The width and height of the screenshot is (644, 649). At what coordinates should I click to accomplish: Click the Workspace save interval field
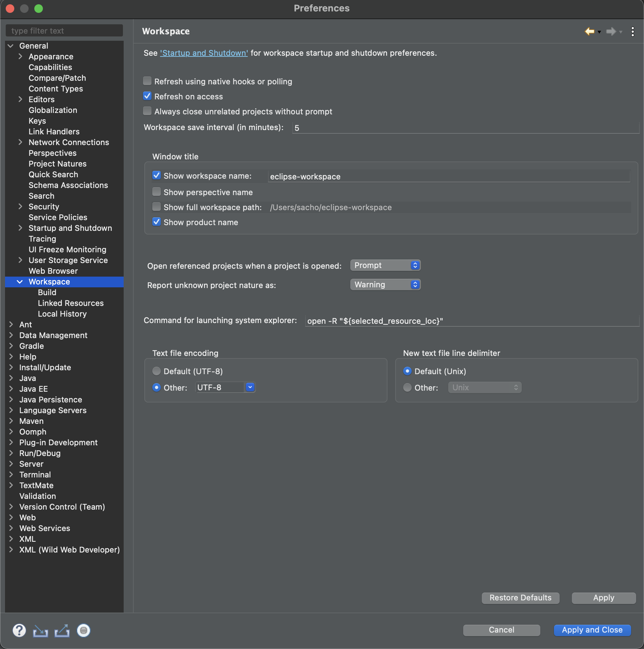coord(466,128)
